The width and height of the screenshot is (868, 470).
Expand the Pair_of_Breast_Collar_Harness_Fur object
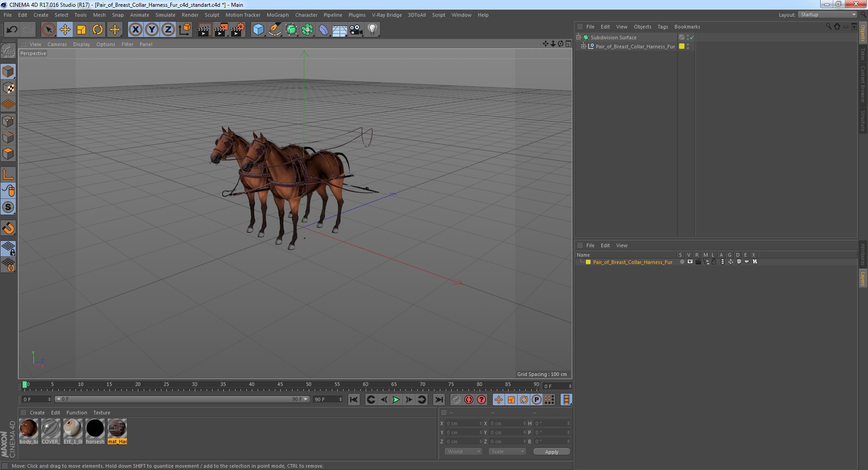click(x=584, y=46)
